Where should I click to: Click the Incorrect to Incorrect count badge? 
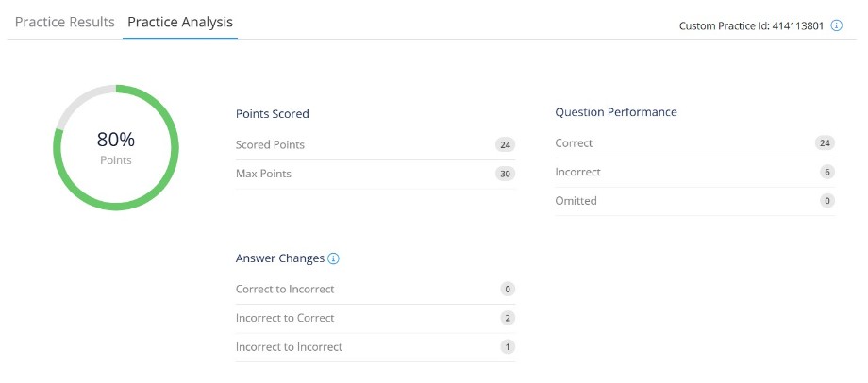[x=508, y=347]
